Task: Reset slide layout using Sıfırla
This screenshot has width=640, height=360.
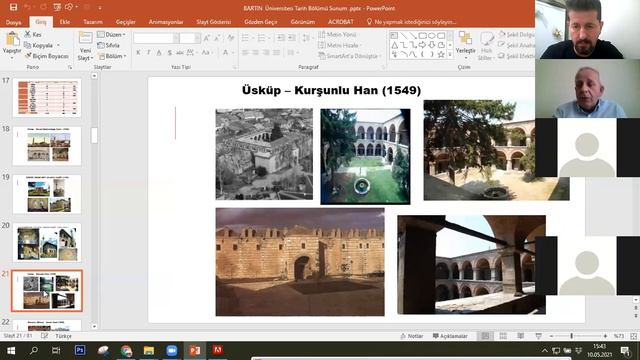Action: pos(109,45)
